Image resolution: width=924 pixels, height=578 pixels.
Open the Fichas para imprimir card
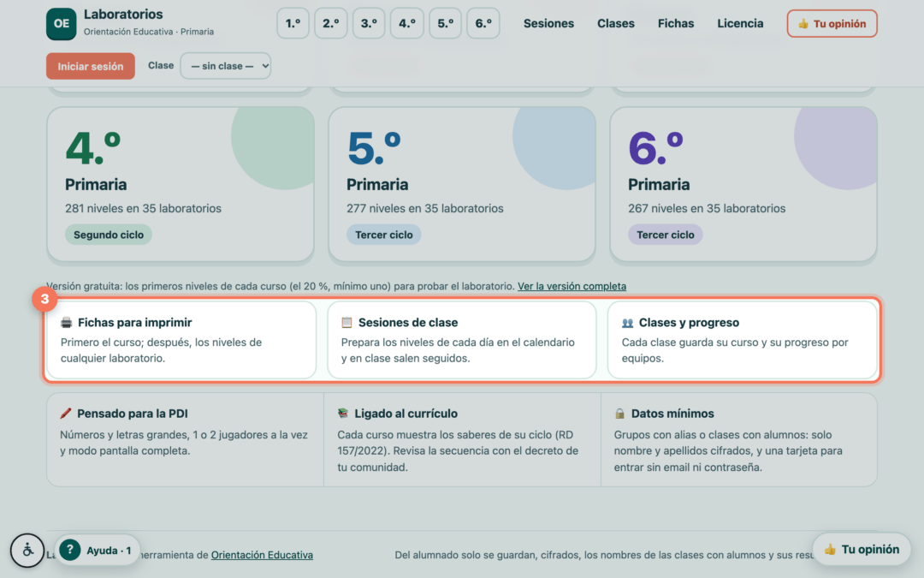(181, 340)
